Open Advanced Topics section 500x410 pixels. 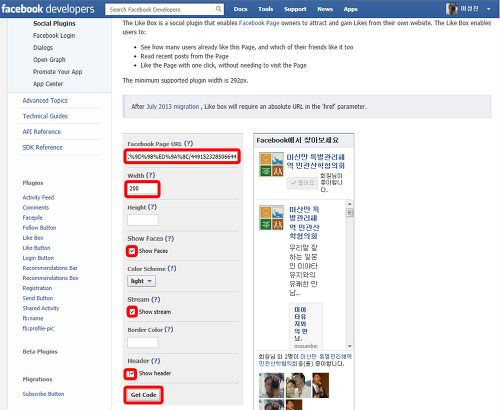point(45,100)
